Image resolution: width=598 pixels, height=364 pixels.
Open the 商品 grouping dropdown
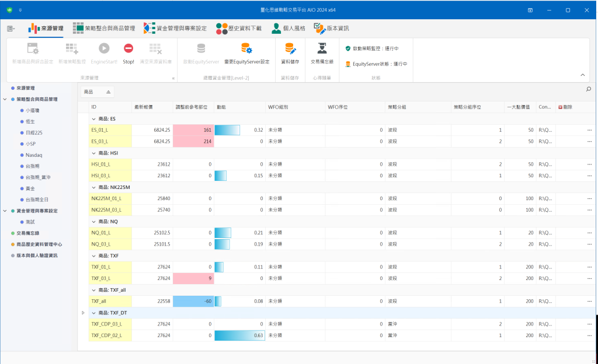coord(98,92)
